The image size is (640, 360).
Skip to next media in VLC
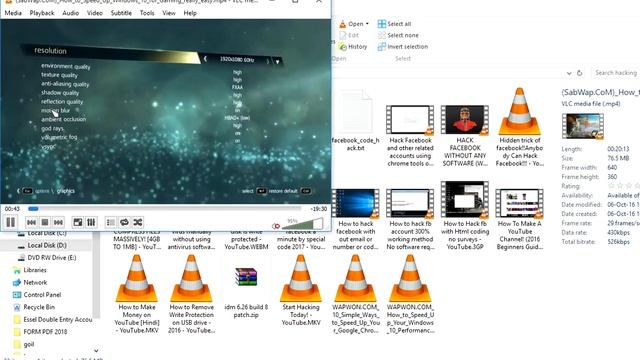(x=58, y=222)
